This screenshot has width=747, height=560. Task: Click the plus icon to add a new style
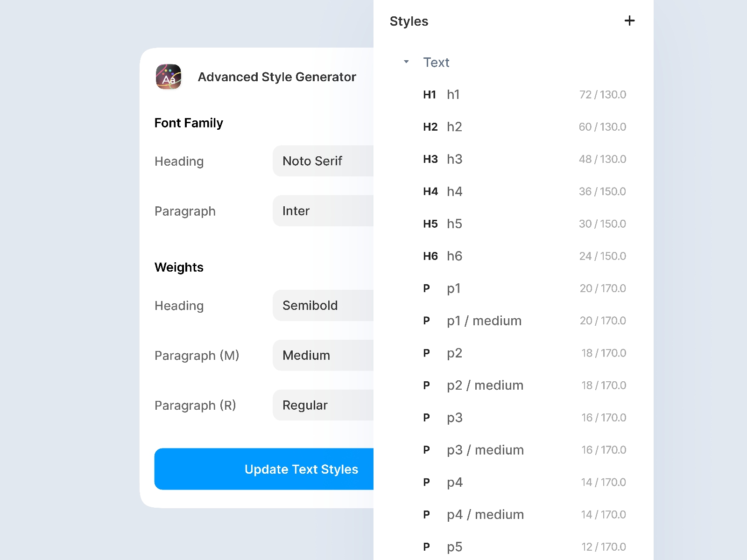tap(630, 21)
